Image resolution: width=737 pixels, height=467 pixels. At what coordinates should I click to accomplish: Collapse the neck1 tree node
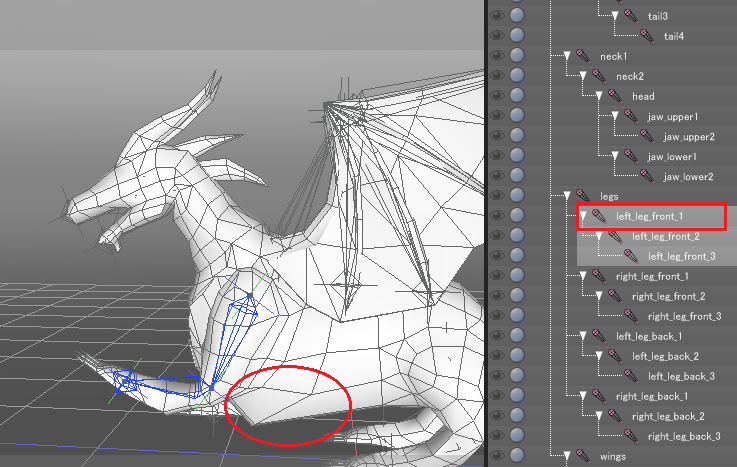567,55
